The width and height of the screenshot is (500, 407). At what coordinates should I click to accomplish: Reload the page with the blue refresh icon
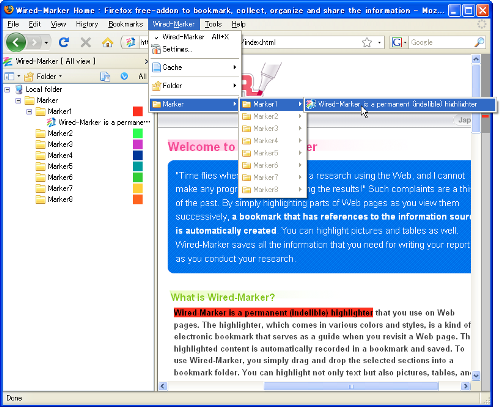pyautogui.click(x=64, y=42)
